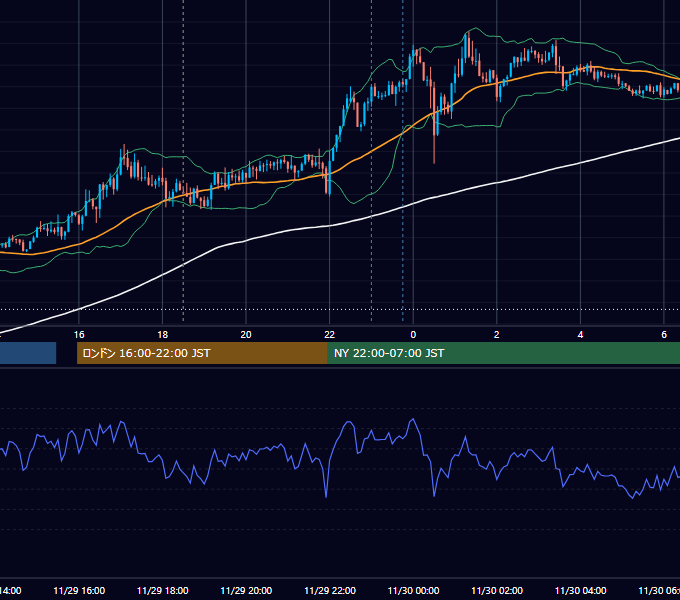
Task: Click the London 16:00-22:00 JST session bar
Action: coord(202,353)
